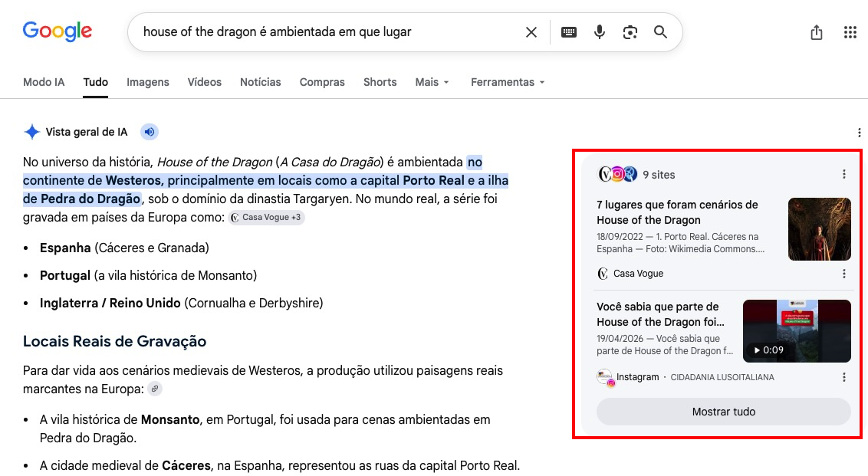Image resolution: width=868 pixels, height=476 pixels.
Task: Click 'Vista geral de IA' label
Action: tap(87, 132)
